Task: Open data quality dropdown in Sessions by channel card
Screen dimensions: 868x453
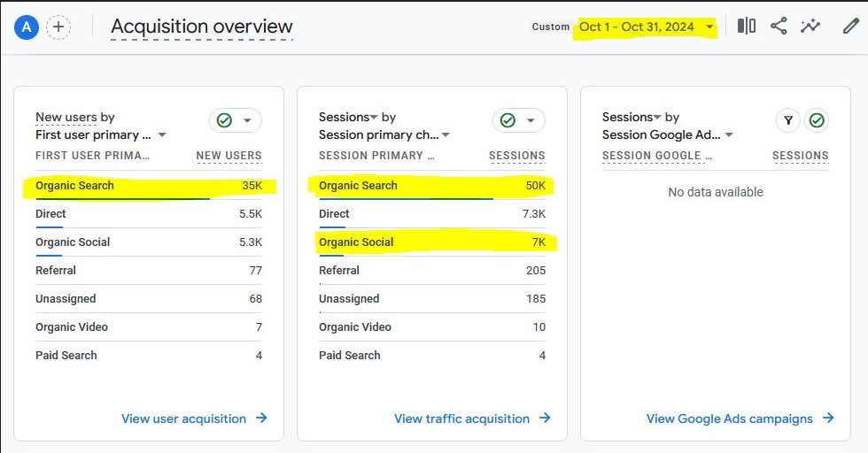Action: coord(519,120)
